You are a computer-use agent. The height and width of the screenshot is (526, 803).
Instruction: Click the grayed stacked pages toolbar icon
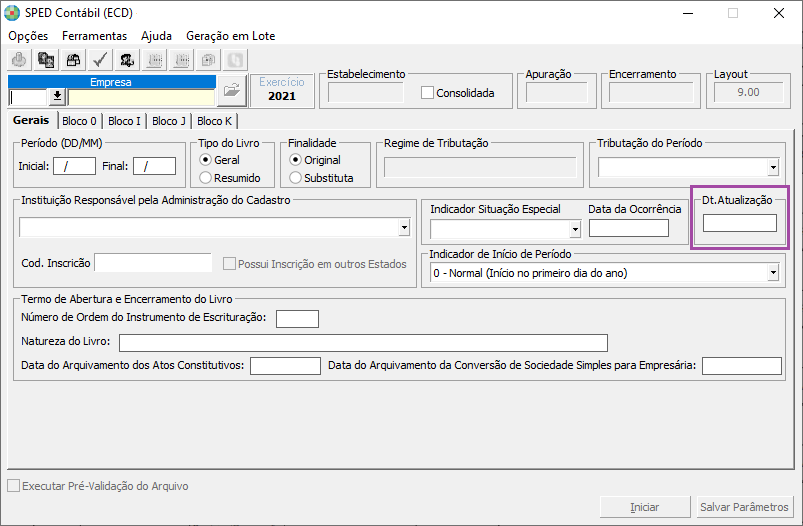click(x=208, y=60)
